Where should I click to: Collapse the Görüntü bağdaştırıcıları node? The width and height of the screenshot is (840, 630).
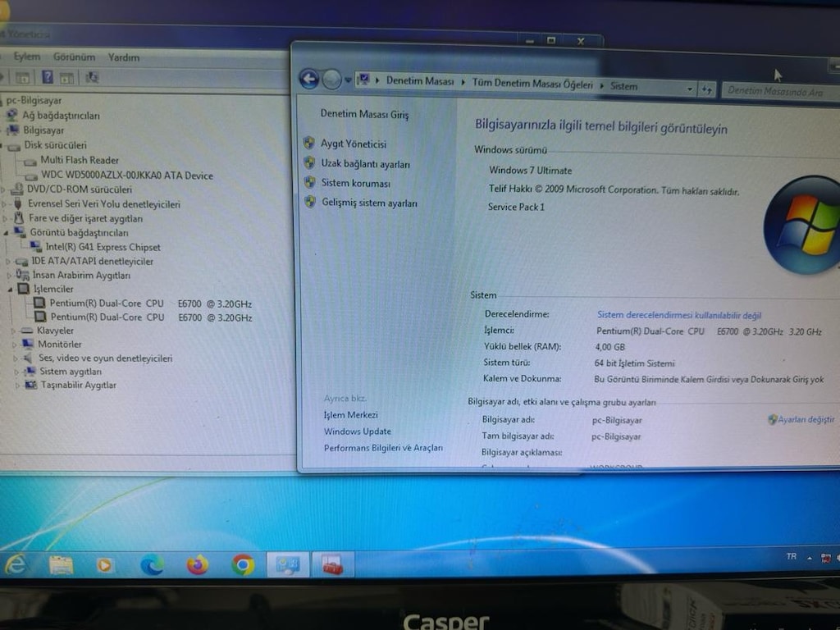coord(7,233)
